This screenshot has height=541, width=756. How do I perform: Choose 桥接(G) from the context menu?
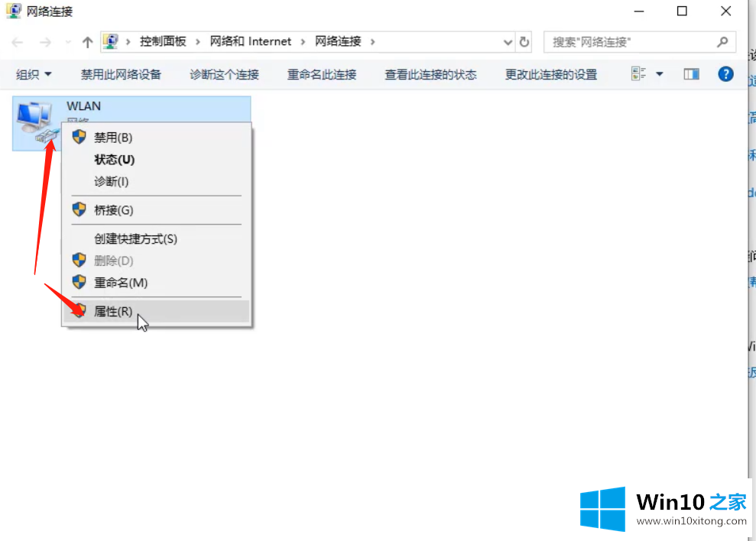(156, 210)
